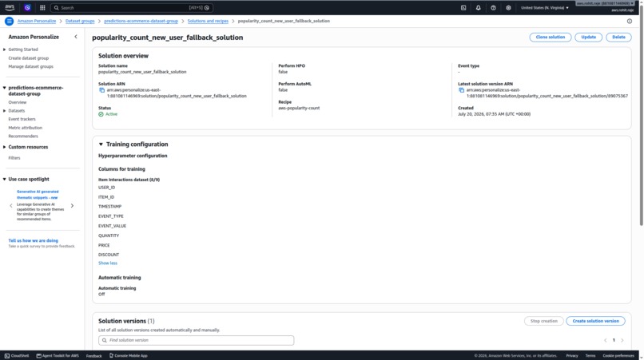
Task: Select the DISCOUNT training column
Action: tap(109, 255)
